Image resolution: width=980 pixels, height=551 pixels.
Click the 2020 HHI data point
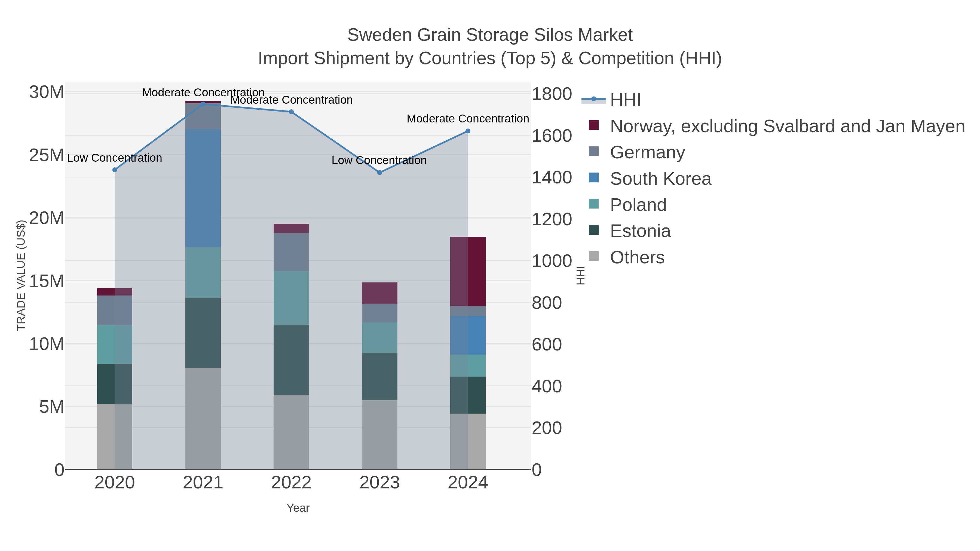coord(115,170)
